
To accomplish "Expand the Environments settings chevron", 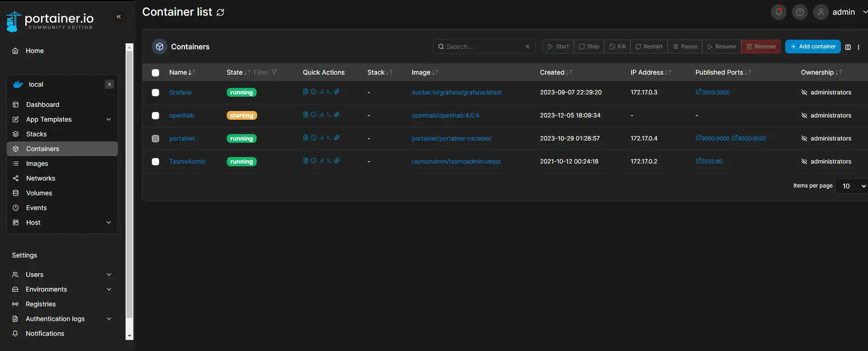I will 109,289.
